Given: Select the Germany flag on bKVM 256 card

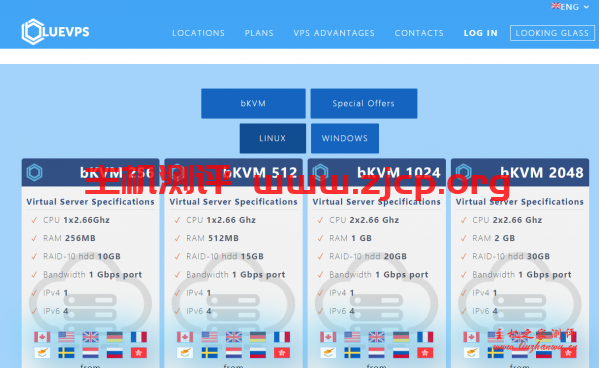Looking at the screenshot, I should [115, 337].
